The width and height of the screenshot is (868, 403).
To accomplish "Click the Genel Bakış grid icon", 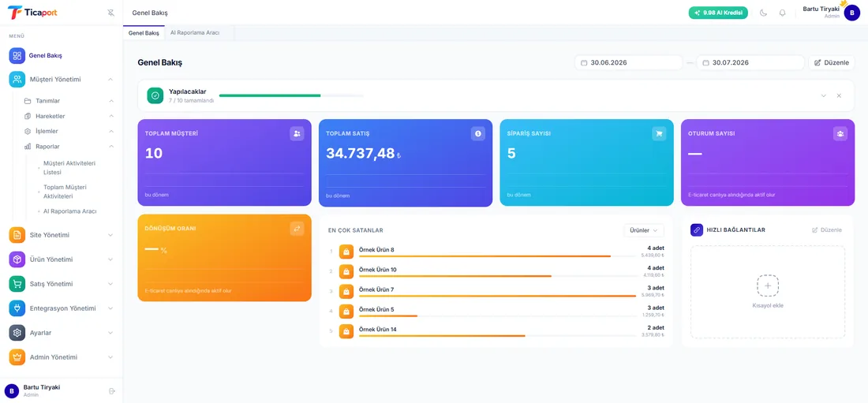I will pyautogui.click(x=17, y=56).
